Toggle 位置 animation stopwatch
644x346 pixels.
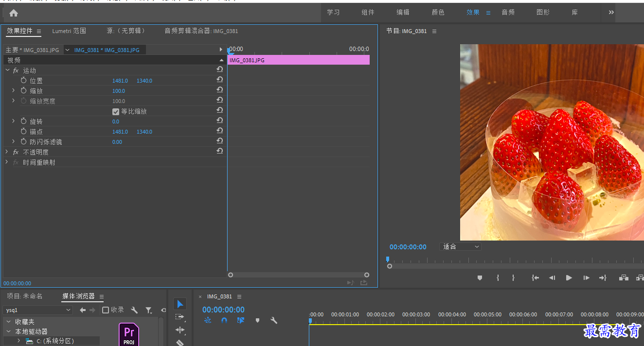point(23,80)
